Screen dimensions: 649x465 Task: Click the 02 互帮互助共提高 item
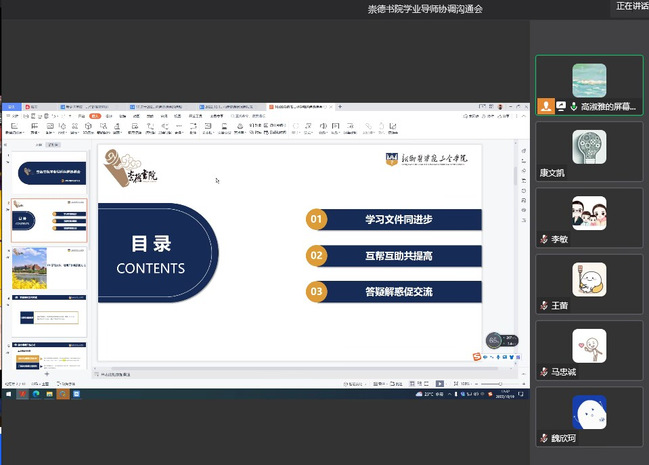click(394, 255)
